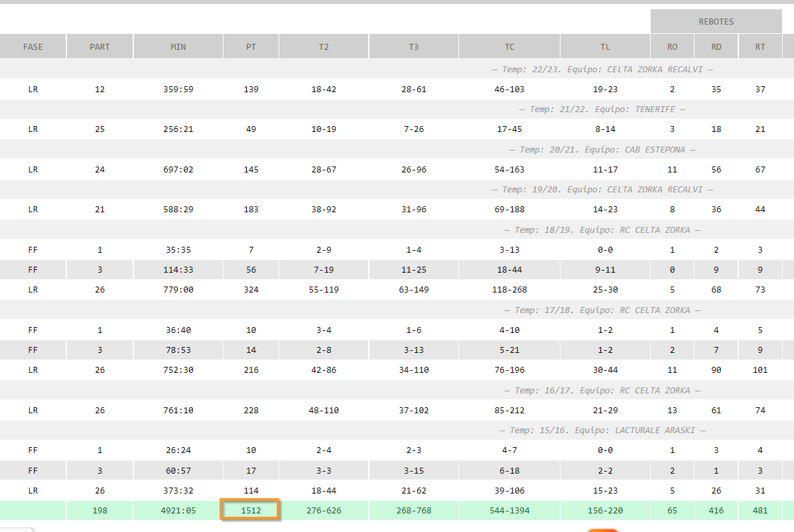Select the points value 139
Viewport: 794px width, 532px height.
click(251, 89)
